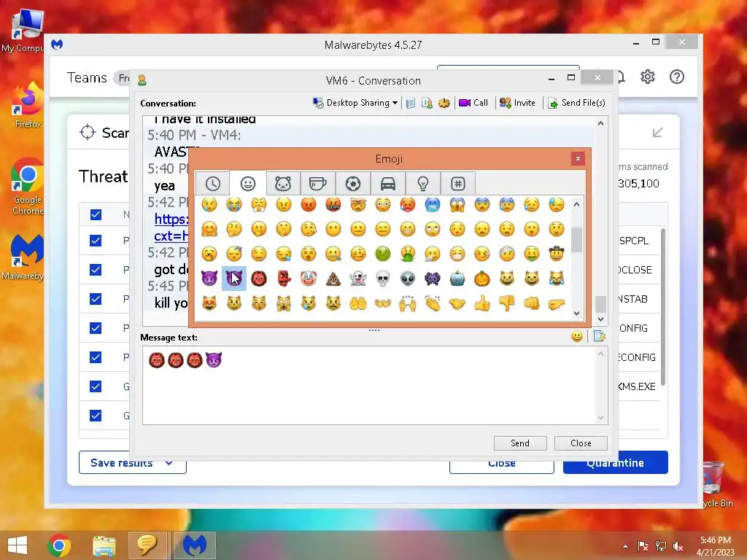Open the message history icon
The image size is (747, 560).
click(x=410, y=103)
